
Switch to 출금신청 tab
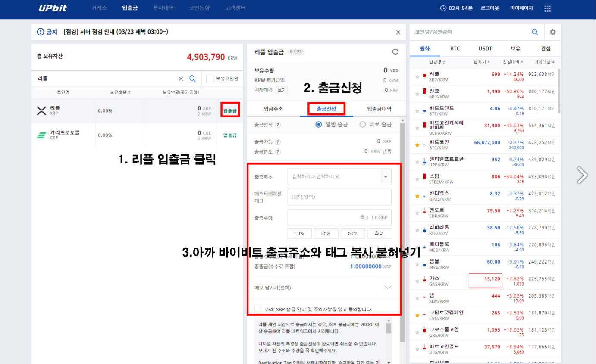tap(326, 109)
